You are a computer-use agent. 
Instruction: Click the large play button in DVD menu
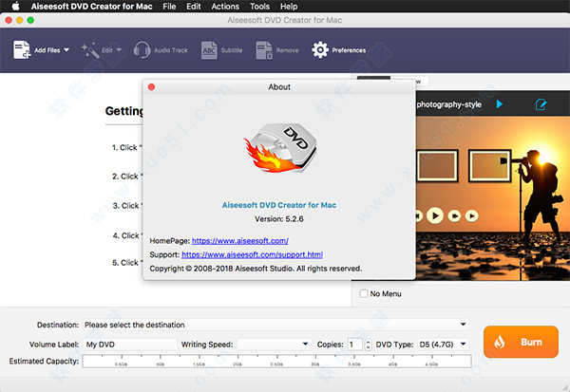coord(435,215)
